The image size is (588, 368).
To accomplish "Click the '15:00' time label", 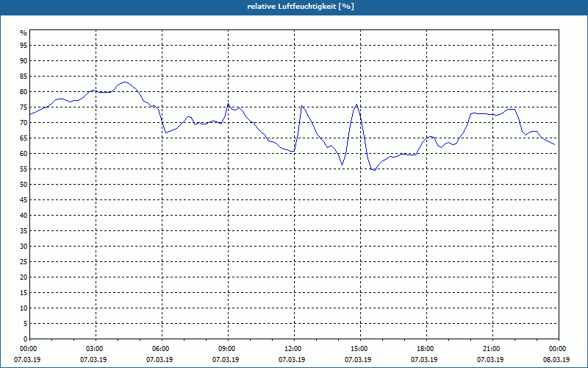I will (x=360, y=349).
